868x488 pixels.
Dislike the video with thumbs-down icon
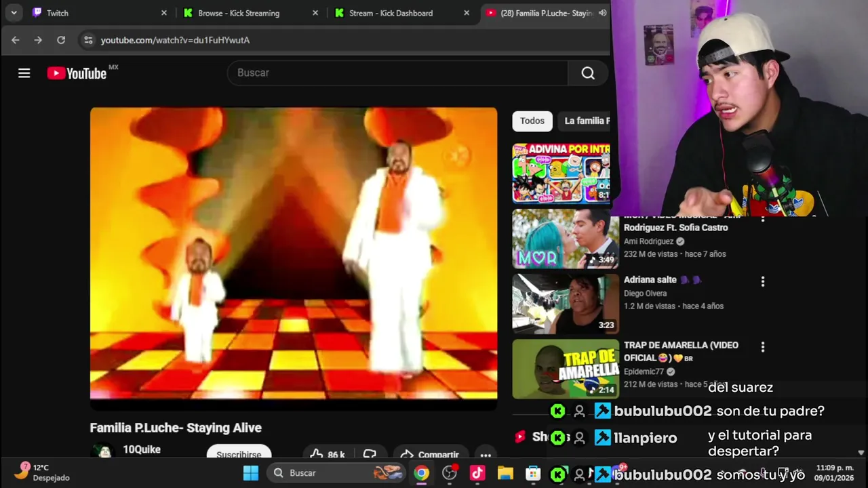[370, 454]
